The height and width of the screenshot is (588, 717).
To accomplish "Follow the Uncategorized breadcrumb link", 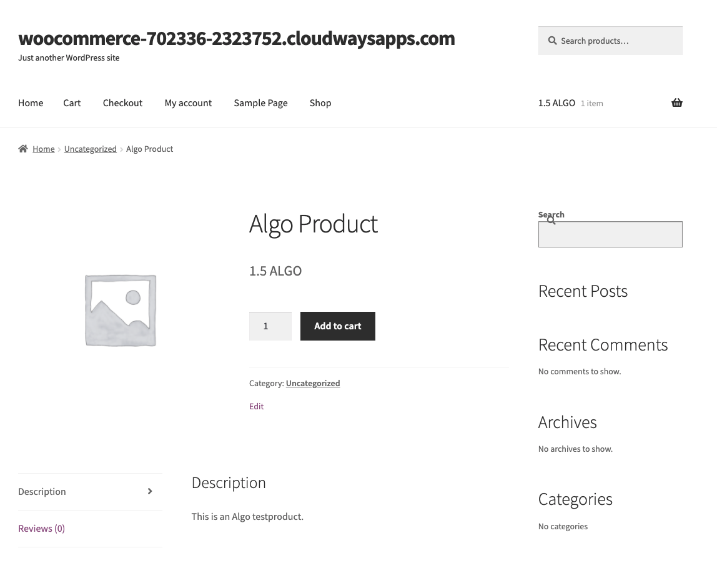I will [x=90, y=149].
